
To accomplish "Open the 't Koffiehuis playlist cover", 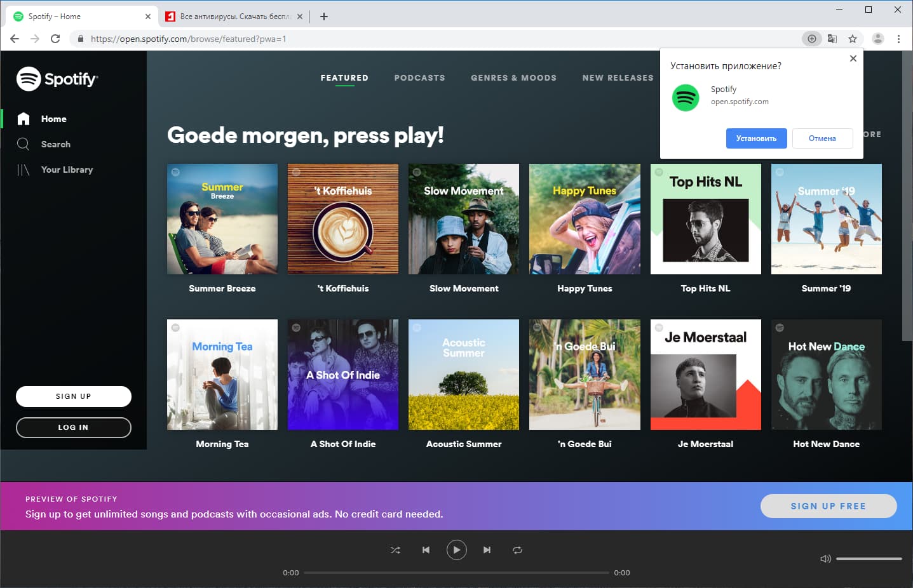I will [x=343, y=219].
